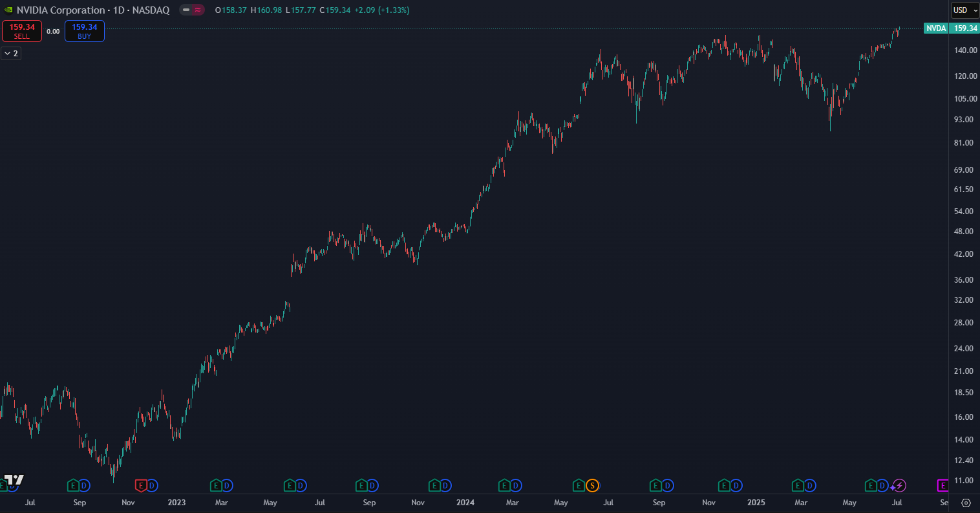
Task: Show the earnings marker above Sep 2024
Action: pyautogui.click(x=656, y=485)
